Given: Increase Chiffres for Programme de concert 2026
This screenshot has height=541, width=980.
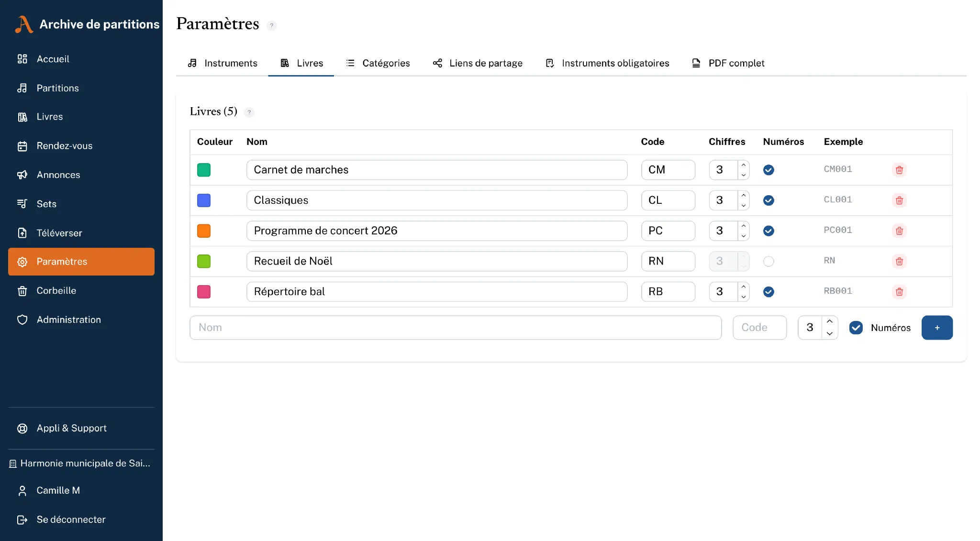Looking at the screenshot, I should [744, 226].
